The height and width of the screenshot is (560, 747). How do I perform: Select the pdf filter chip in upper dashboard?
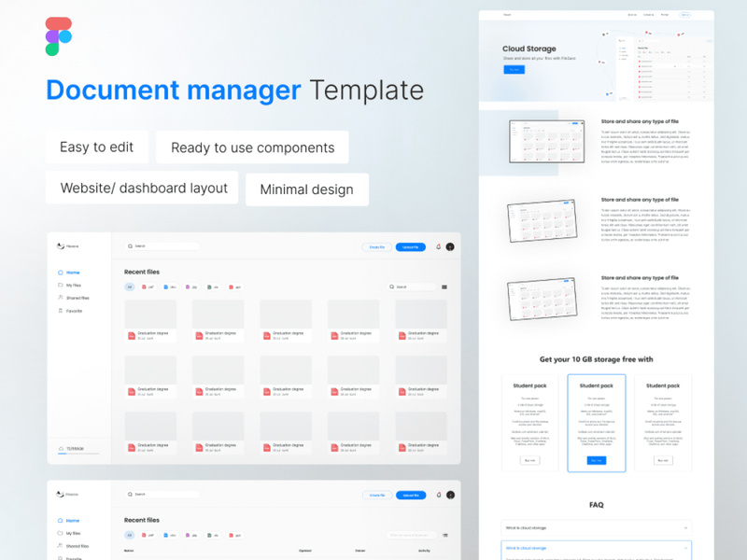(148, 287)
